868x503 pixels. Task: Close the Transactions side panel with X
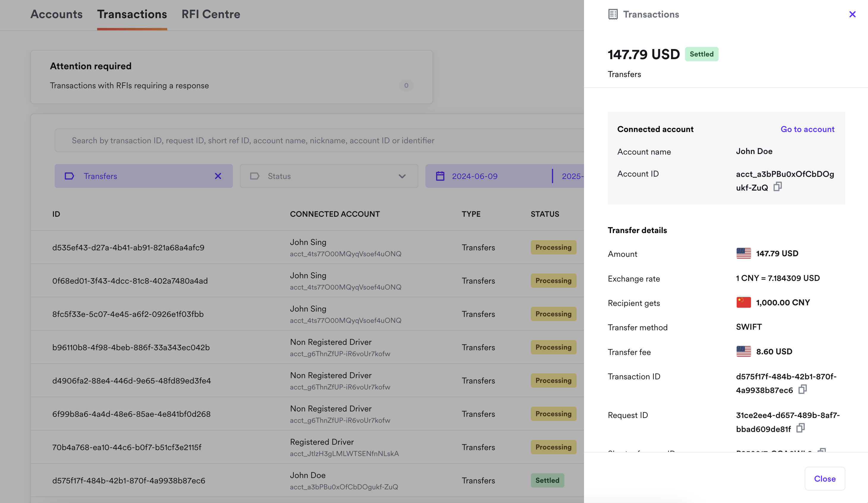pos(852,14)
